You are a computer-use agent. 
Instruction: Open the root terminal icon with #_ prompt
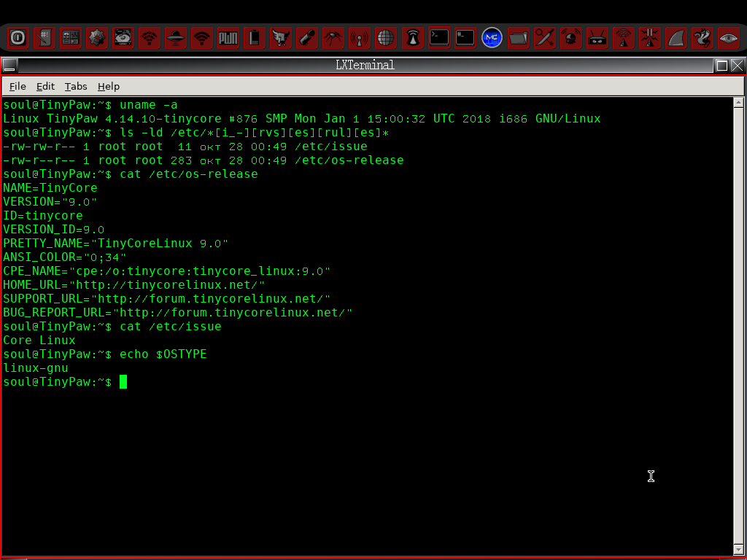coord(465,38)
